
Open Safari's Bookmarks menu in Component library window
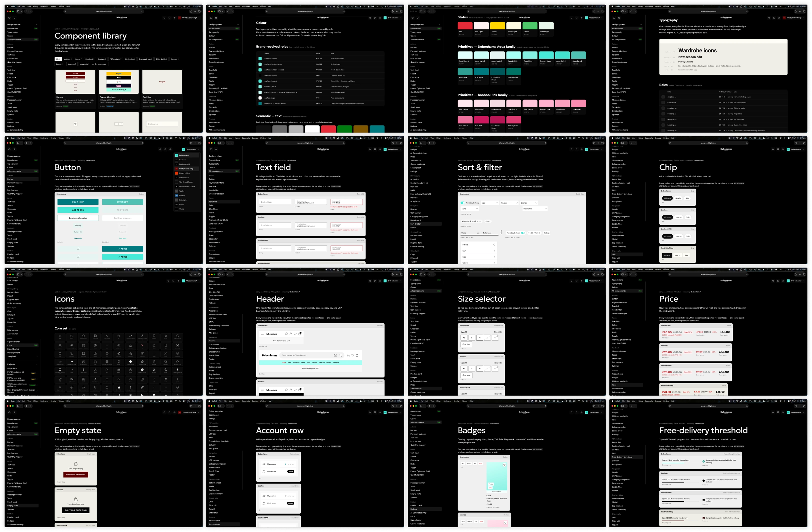(x=44, y=6)
